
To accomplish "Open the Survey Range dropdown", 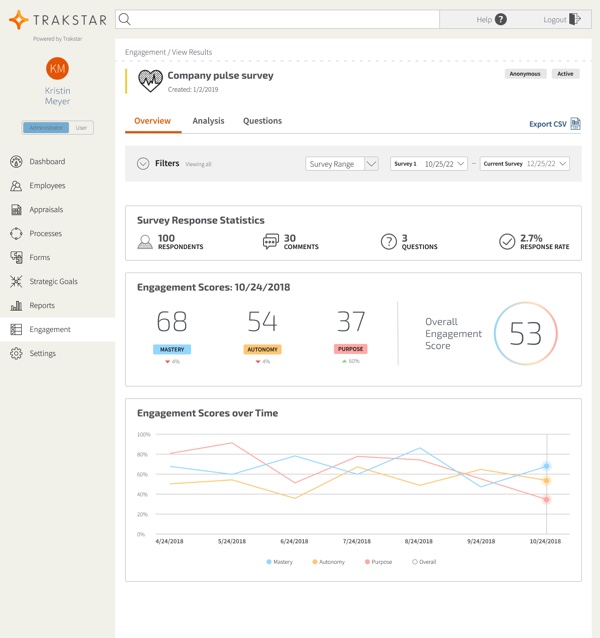I will click(x=341, y=164).
